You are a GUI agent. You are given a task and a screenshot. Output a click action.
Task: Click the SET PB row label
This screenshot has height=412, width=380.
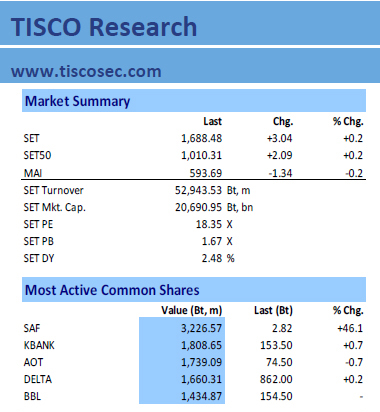pos(38,241)
